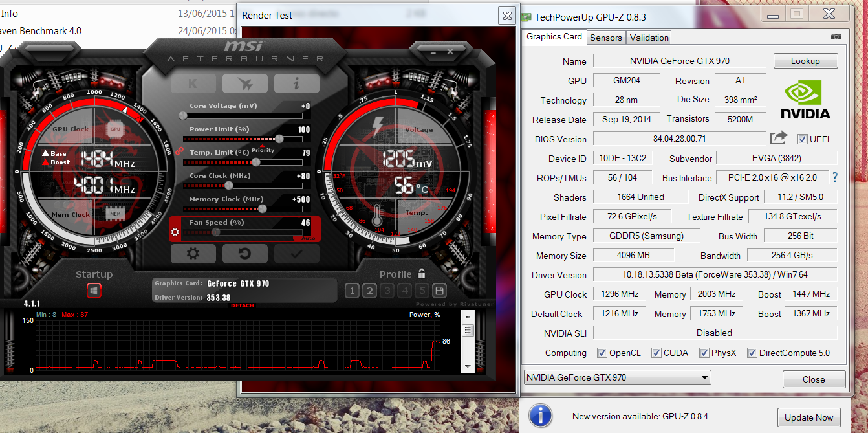Click the Afterburner monitor scrollbar down arrow
868x433 pixels.
point(468,368)
